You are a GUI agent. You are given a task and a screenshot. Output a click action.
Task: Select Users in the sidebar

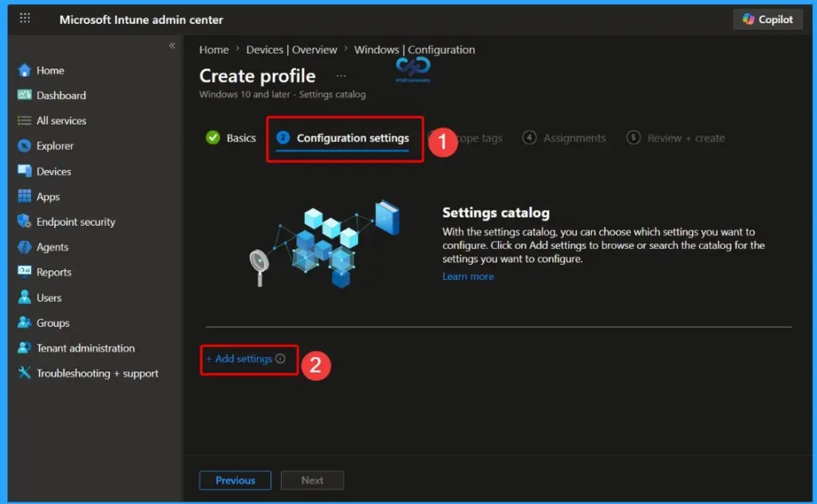pos(49,297)
